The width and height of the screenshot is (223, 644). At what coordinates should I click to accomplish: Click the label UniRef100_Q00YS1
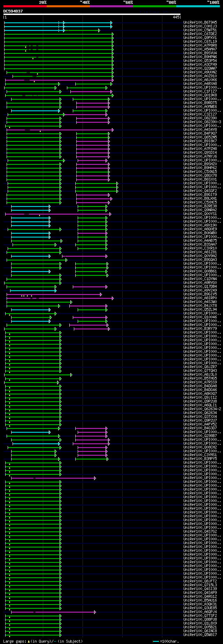point(200,214)
